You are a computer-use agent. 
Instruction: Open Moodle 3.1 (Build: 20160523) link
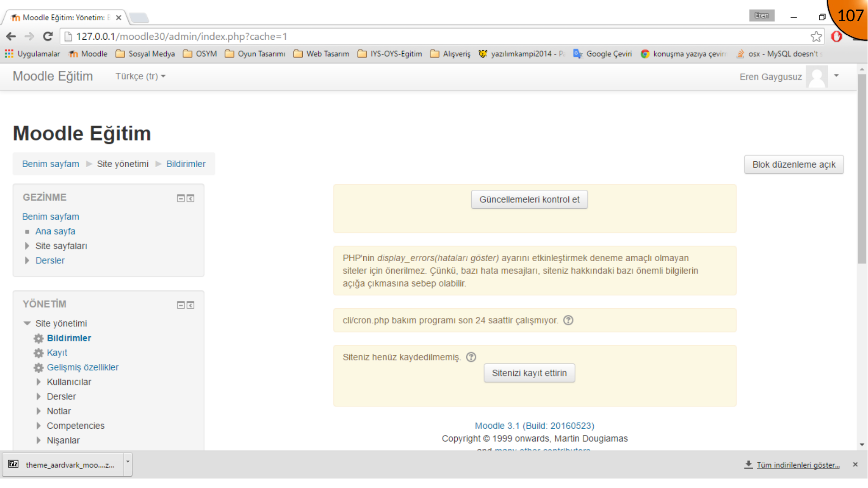(x=535, y=426)
